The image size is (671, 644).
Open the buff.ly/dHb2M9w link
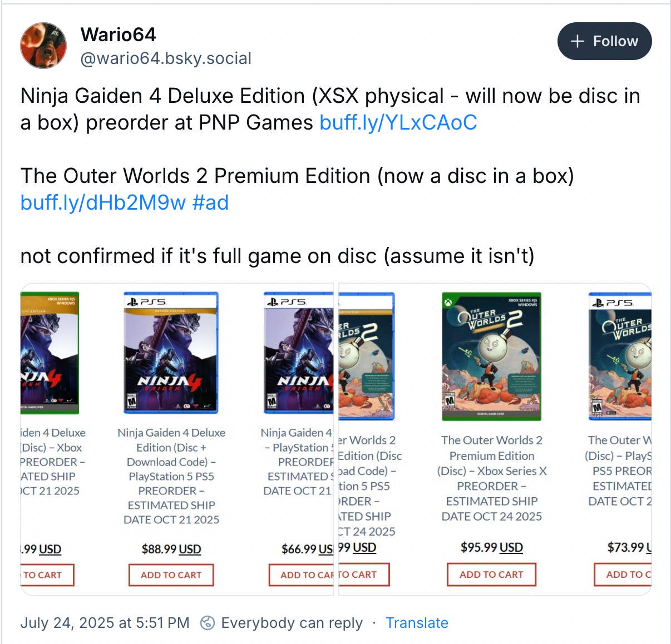pyautogui.click(x=103, y=202)
